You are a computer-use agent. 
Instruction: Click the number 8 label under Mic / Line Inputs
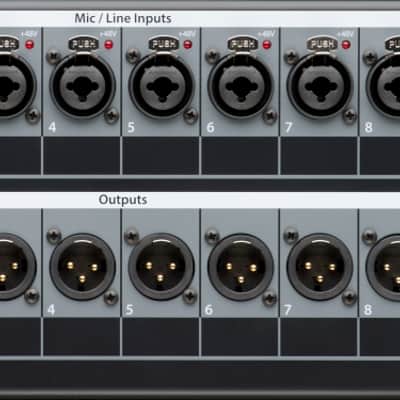368,127
